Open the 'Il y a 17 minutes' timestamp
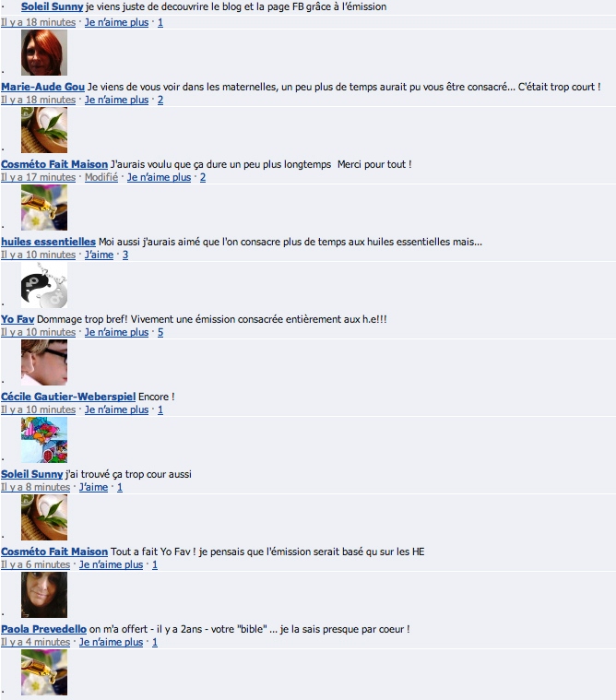Image resolution: width=616 pixels, height=700 pixels. click(x=39, y=177)
